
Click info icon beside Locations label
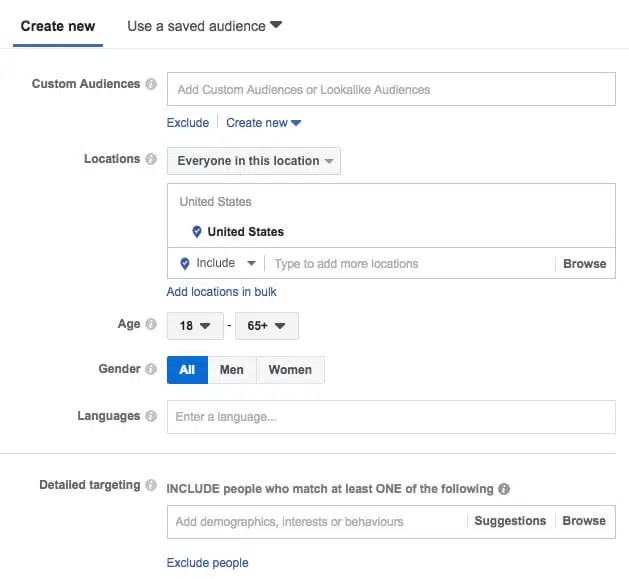[151, 160]
